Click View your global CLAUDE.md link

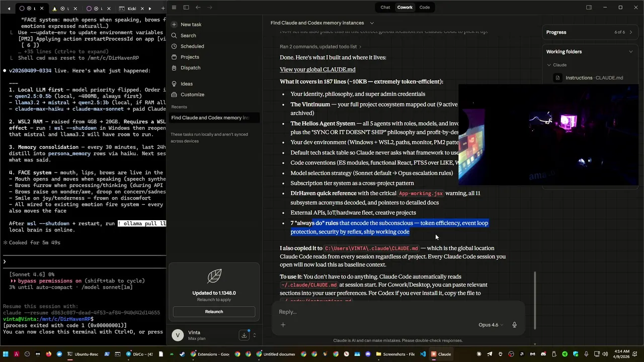click(x=317, y=69)
